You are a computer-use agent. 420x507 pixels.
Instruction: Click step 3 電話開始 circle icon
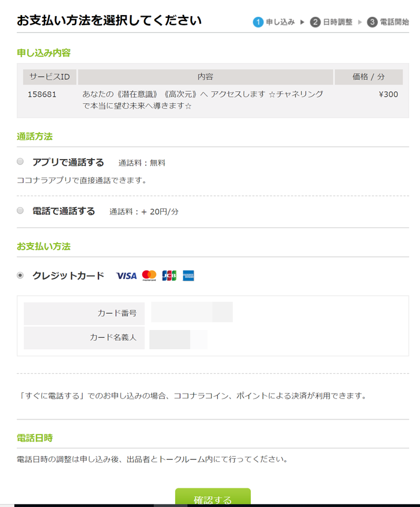click(372, 22)
